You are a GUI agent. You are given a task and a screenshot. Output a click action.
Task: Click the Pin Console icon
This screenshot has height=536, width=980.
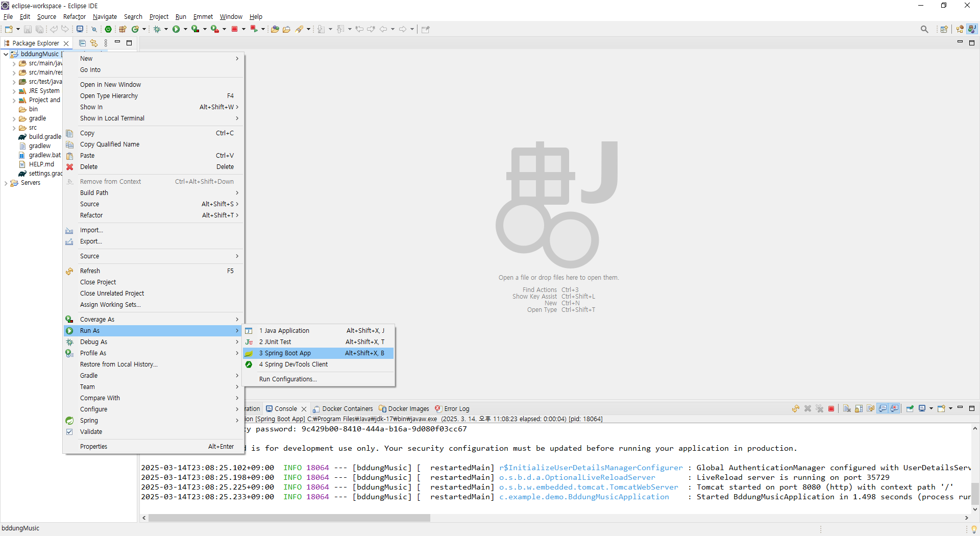pos(910,408)
